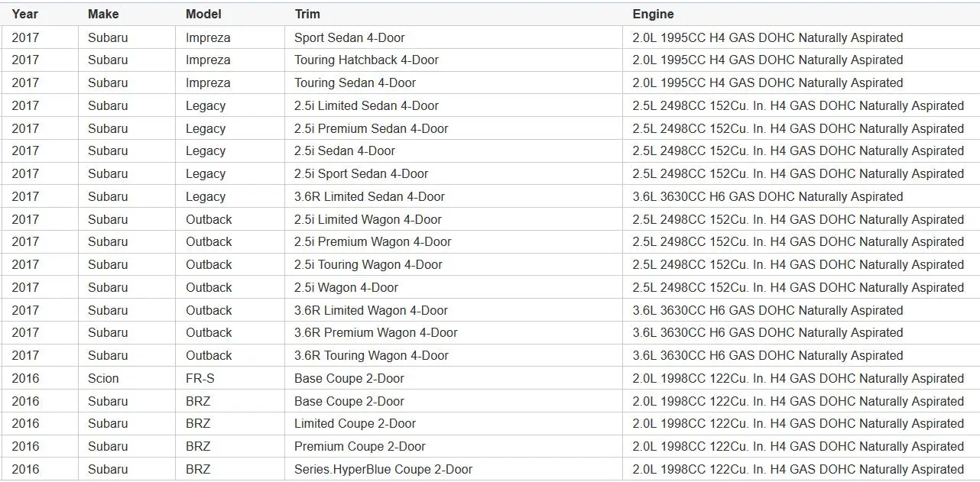980x482 pixels.
Task: Select the FR-S model cell
Action: pyautogui.click(x=229, y=378)
